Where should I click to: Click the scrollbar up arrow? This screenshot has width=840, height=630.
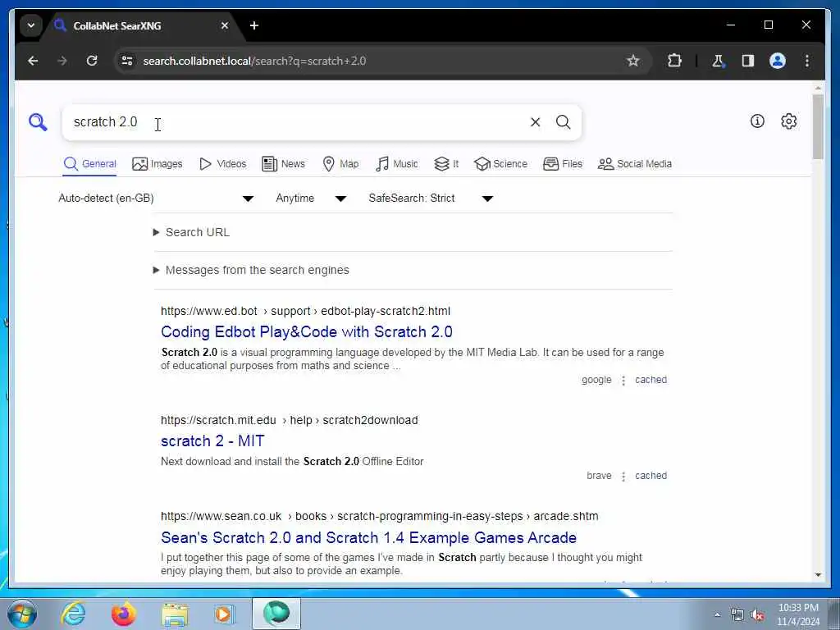click(x=818, y=87)
